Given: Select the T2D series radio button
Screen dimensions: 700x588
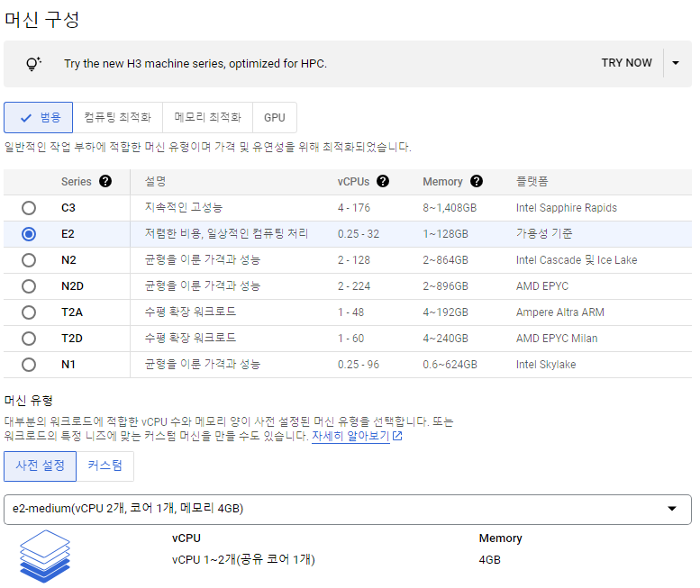Looking at the screenshot, I should point(29,339).
